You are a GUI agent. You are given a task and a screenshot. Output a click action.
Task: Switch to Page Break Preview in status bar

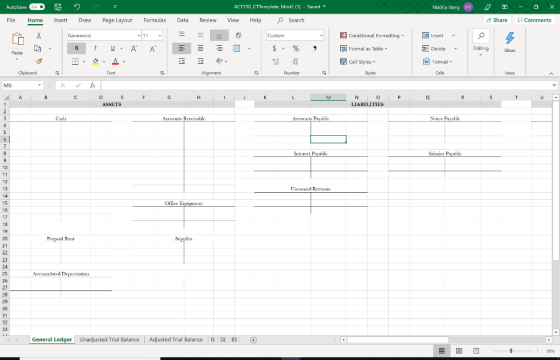click(x=476, y=351)
